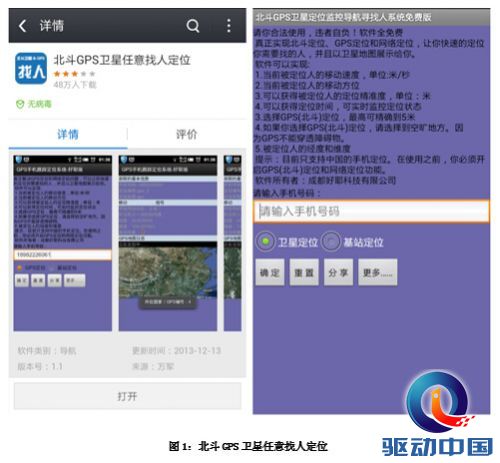500x463 pixels.
Task: Tap the 更多... button
Action: click(x=378, y=272)
